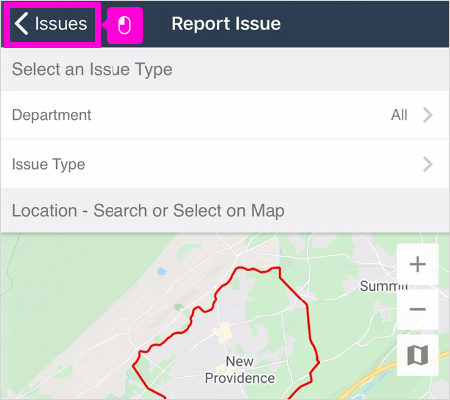Zoom in the map with plus icon

click(417, 265)
